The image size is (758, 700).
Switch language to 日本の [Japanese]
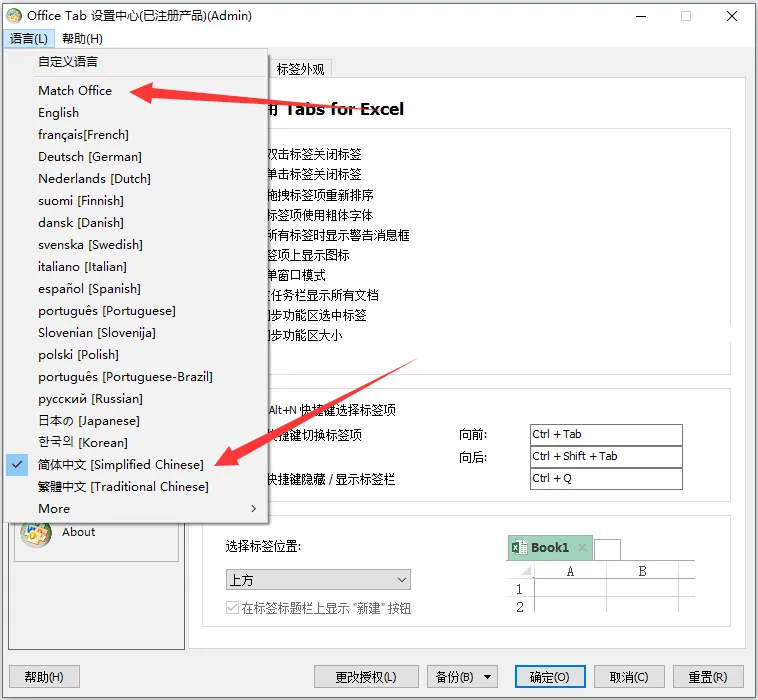click(x=89, y=421)
